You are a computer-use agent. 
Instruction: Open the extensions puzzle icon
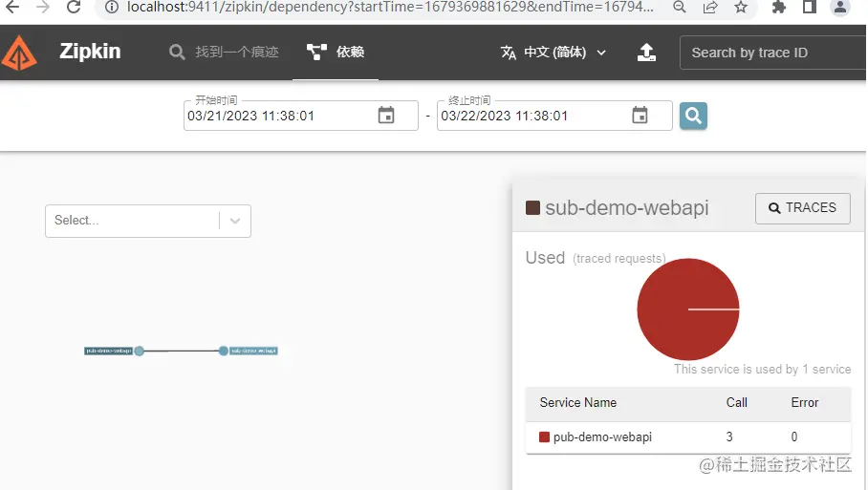779,8
